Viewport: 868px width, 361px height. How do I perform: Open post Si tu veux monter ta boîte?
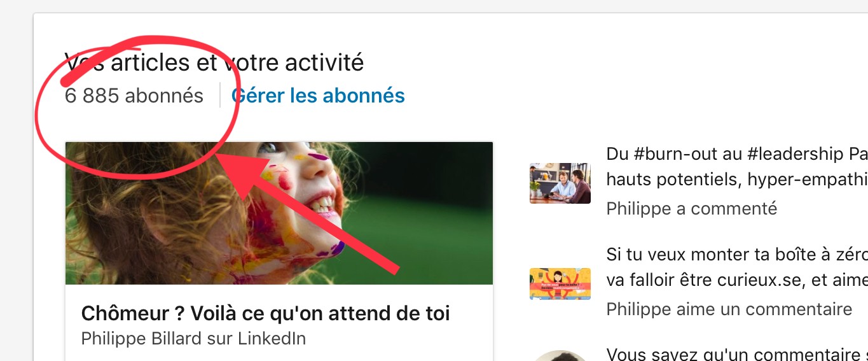coord(737,255)
